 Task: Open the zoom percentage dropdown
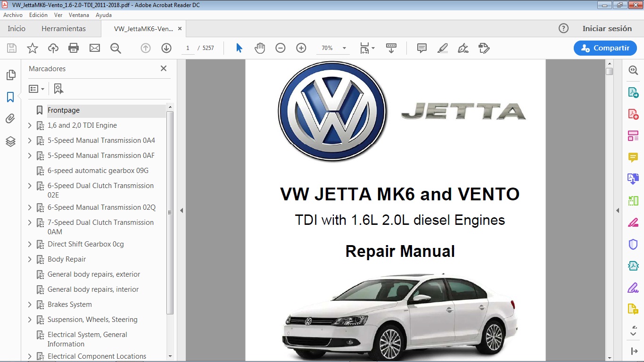tap(345, 48)
